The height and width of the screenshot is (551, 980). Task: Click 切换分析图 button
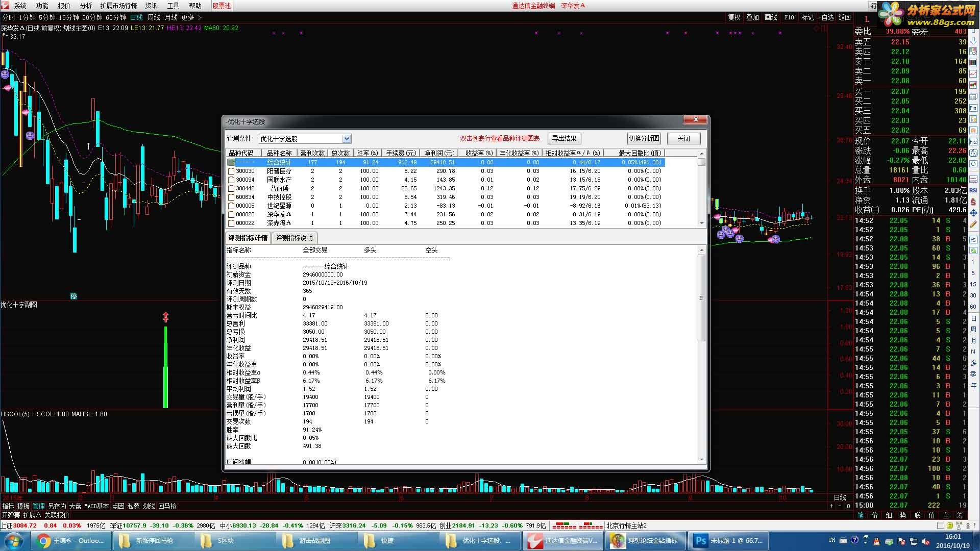[644, 138]
